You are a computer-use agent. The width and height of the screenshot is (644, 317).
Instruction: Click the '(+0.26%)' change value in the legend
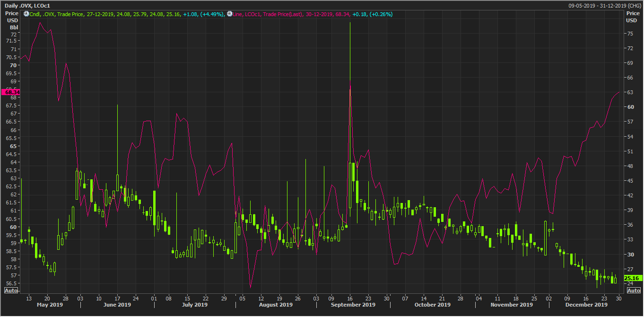(x=380, y=14)
